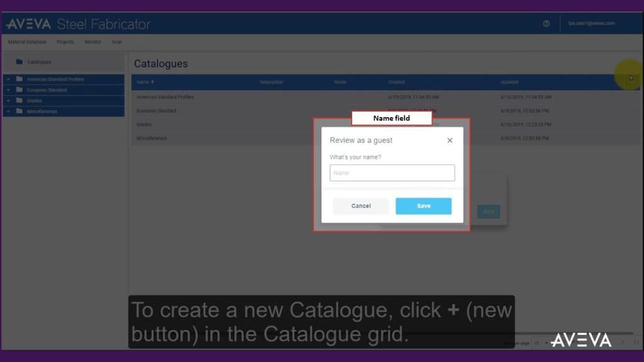The height and width of the screenshot is (362, 644).
Task: Click the help question mark icon
Action: pyautogui.click(x=546, y=24)
